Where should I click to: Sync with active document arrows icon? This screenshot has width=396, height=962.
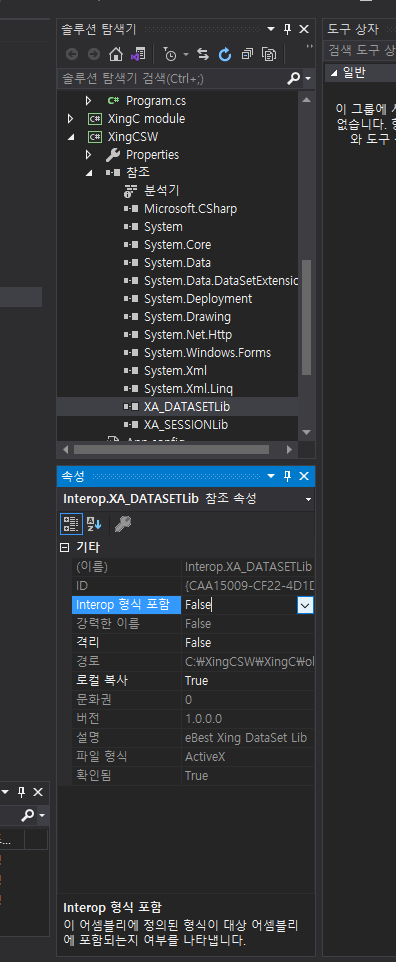coord(203,55)
